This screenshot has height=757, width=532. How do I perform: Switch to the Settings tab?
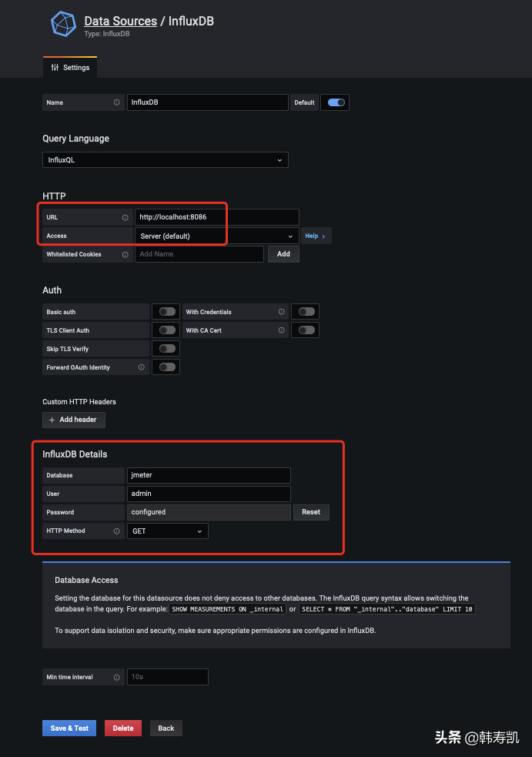(x=70, y=67)
